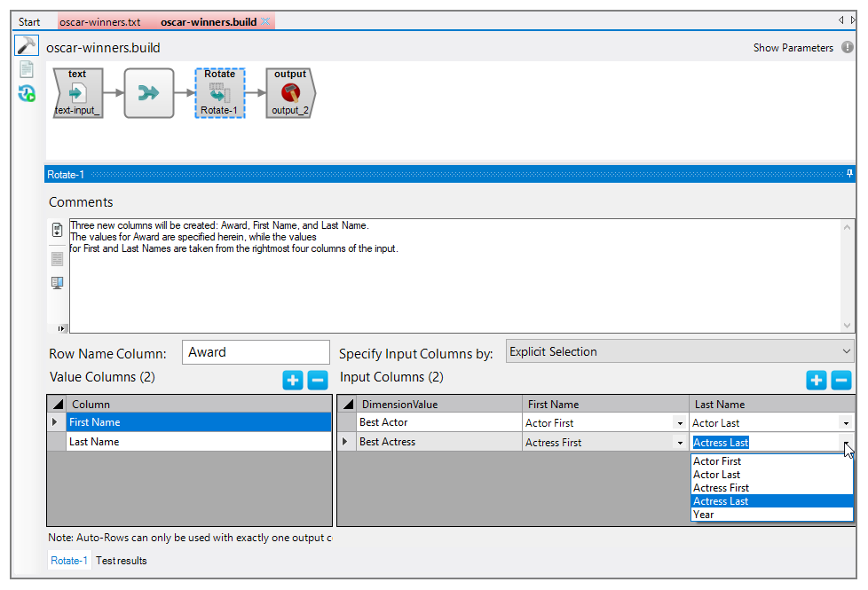This screenshot has width=868, height=590.
Task: Choose Year from the open dropdown list
Action: coord(704,515)
